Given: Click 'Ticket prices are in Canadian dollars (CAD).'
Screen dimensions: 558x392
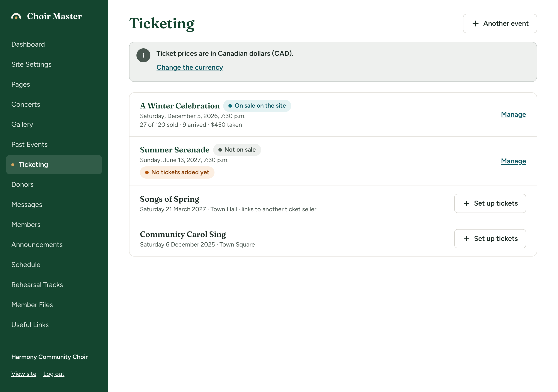Looking at the screenshot, I should click(x=225, y=53).
